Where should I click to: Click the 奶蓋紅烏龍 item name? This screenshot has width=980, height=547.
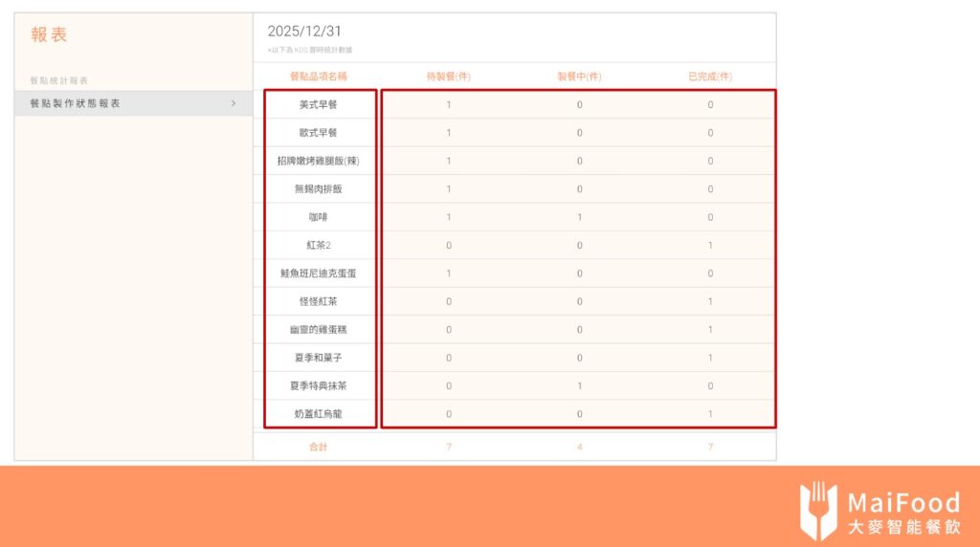point(319,414)
